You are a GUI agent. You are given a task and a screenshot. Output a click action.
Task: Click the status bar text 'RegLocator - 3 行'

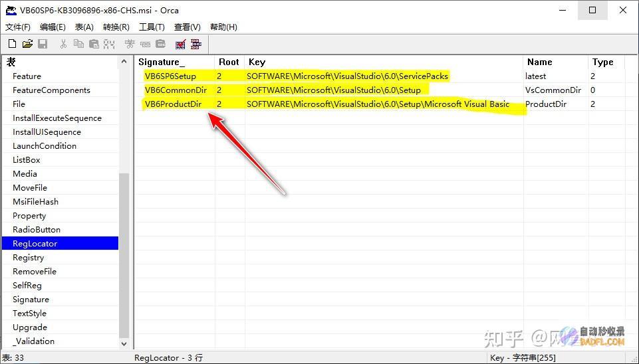(x=168, y=358)
